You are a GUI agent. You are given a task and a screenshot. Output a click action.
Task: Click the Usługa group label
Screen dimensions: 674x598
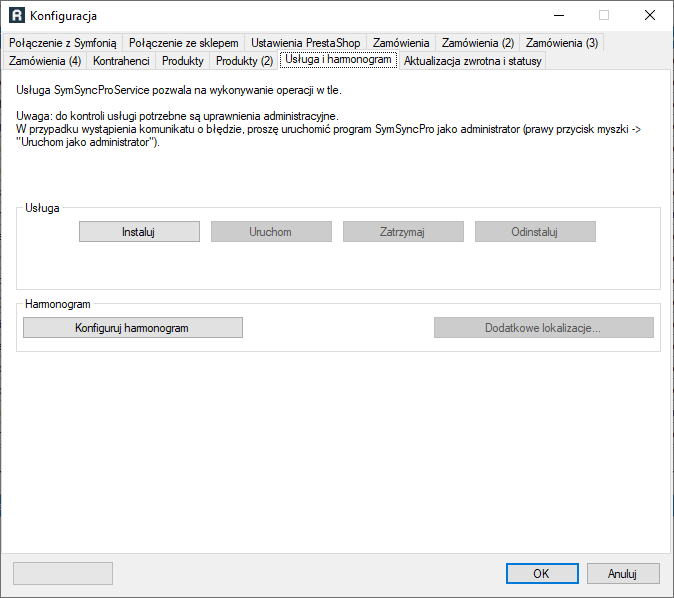click(42, 208)
